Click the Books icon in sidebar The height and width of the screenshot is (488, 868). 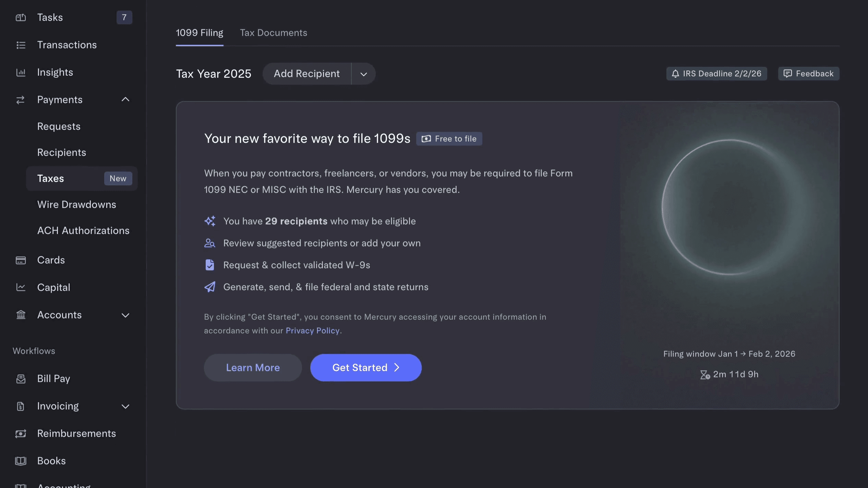21,461
